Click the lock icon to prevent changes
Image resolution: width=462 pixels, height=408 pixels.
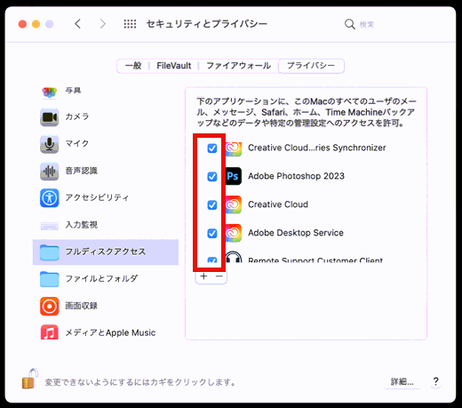[x=29, y=379]
